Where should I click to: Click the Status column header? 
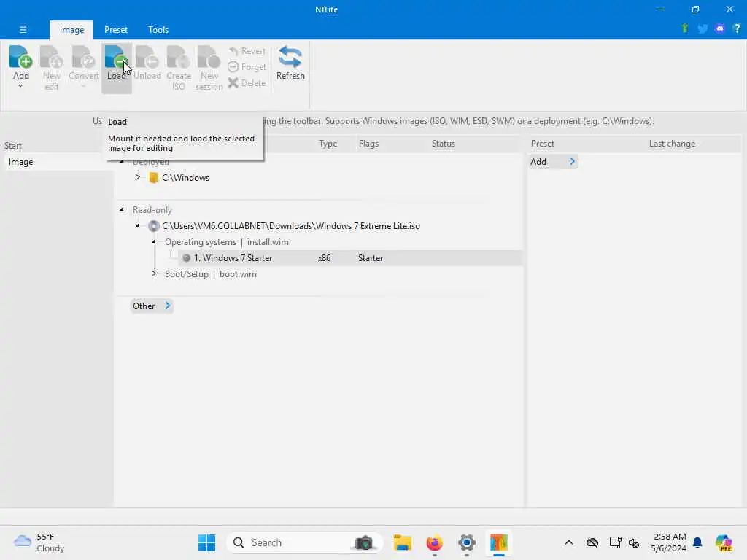[443, 144]
